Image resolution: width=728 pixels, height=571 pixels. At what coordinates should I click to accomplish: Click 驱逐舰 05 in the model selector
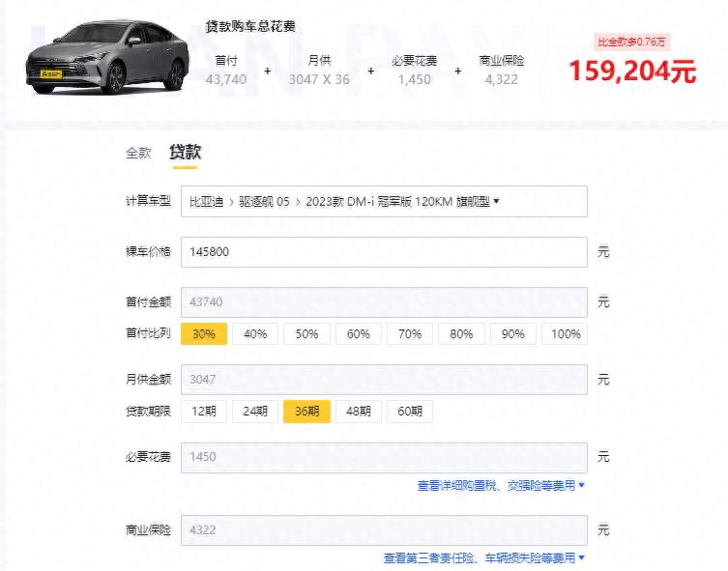[264, 201]
